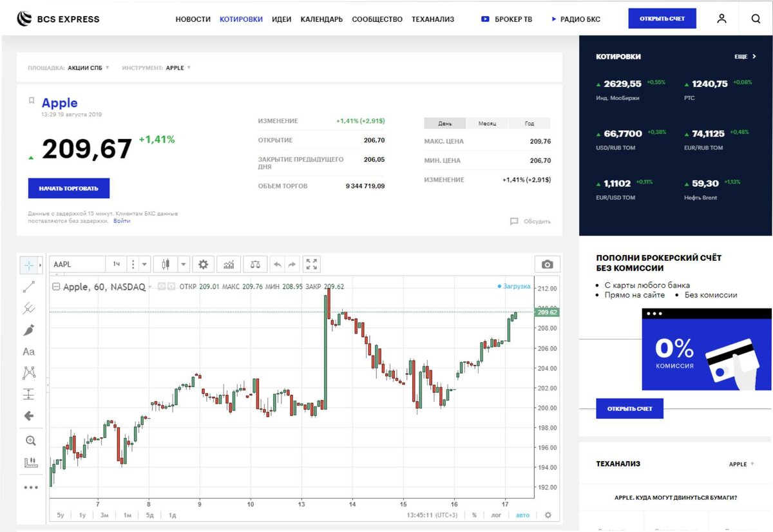
Task: Toggle chart fullscreen mode
Action: tap(312, 264)
